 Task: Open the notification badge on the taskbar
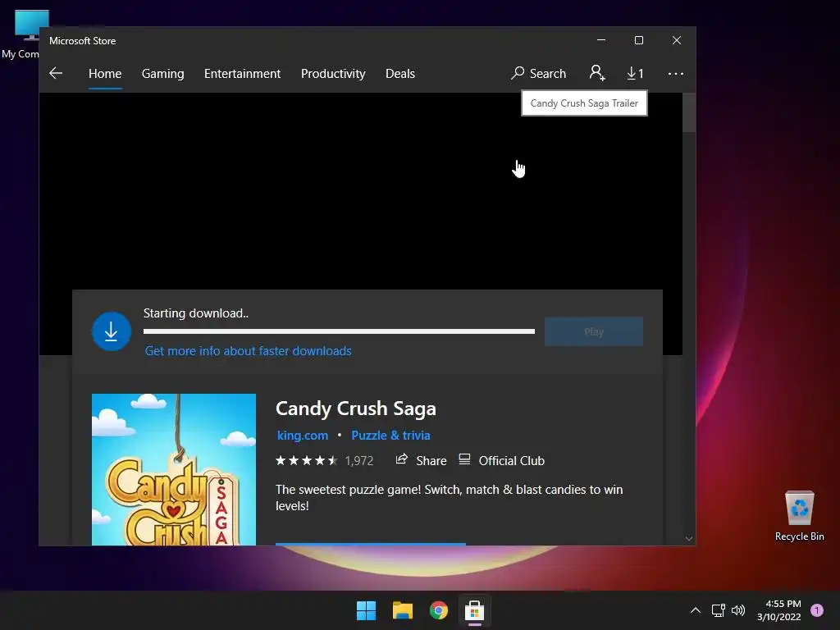click(816, 610)
